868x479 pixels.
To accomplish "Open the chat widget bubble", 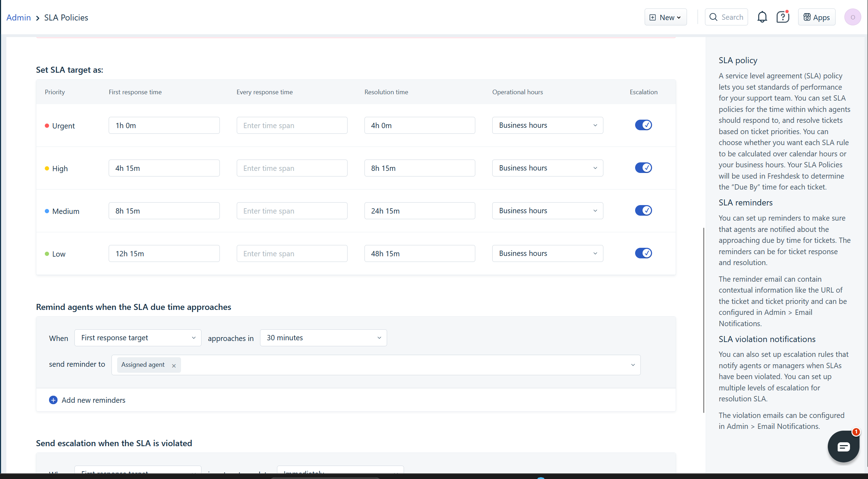I will coord(843,447).
